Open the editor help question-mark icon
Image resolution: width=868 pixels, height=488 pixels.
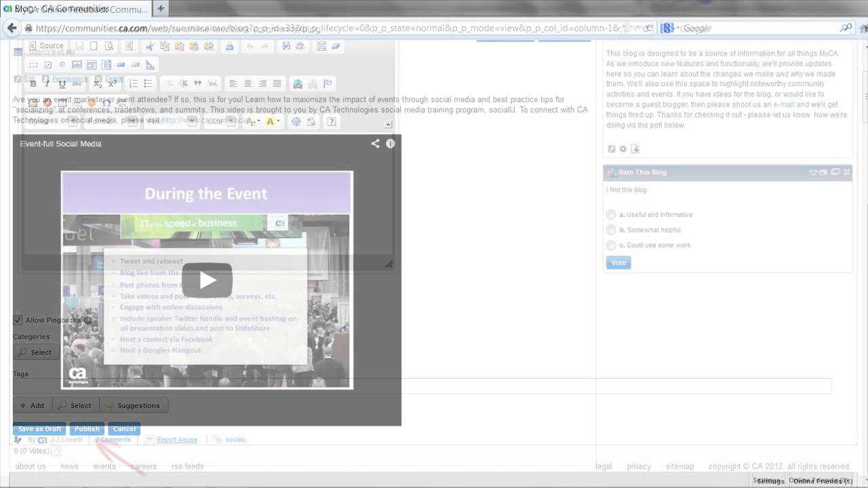(332, 122)
